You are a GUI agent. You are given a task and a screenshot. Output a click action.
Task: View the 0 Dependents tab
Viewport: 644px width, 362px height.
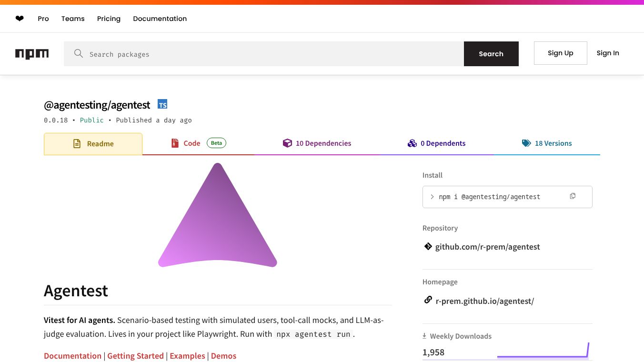[x=437, y=143]
